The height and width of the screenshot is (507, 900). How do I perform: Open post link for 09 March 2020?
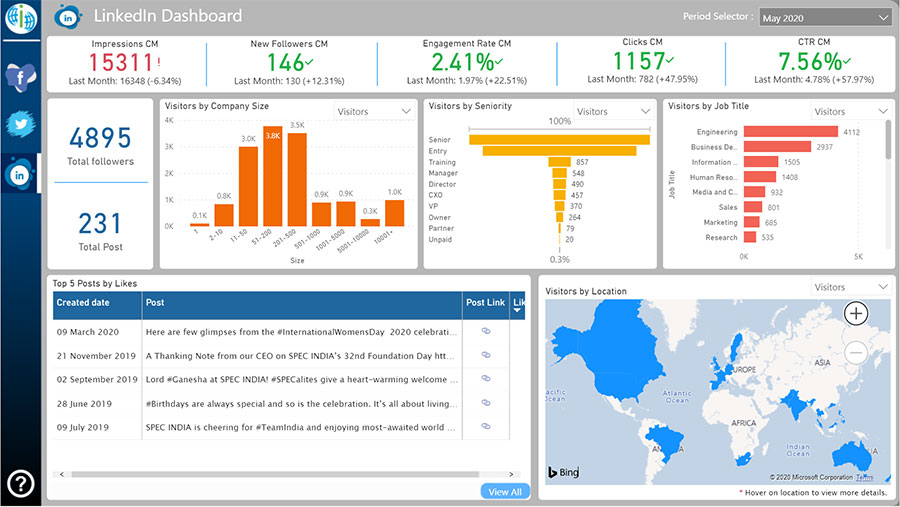(x=486, y=331)
